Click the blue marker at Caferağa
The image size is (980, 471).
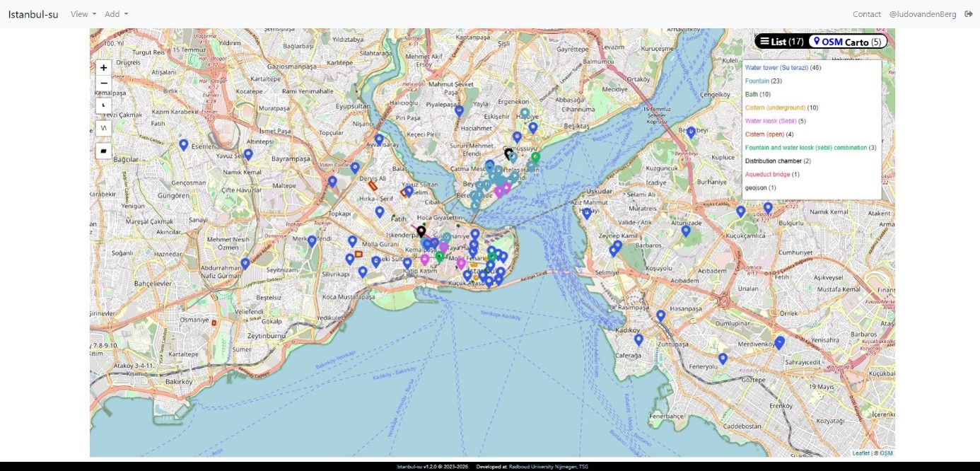[x=638, y=339]
